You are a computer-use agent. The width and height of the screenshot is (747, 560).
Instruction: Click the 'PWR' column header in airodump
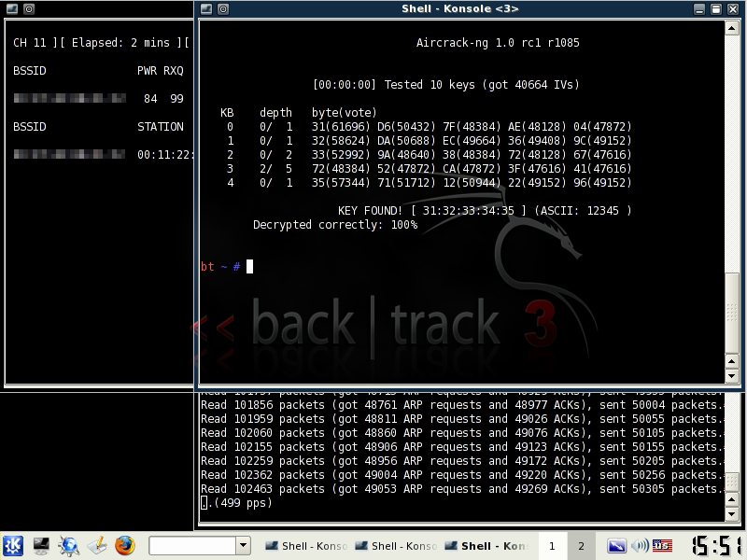[147, 71]
